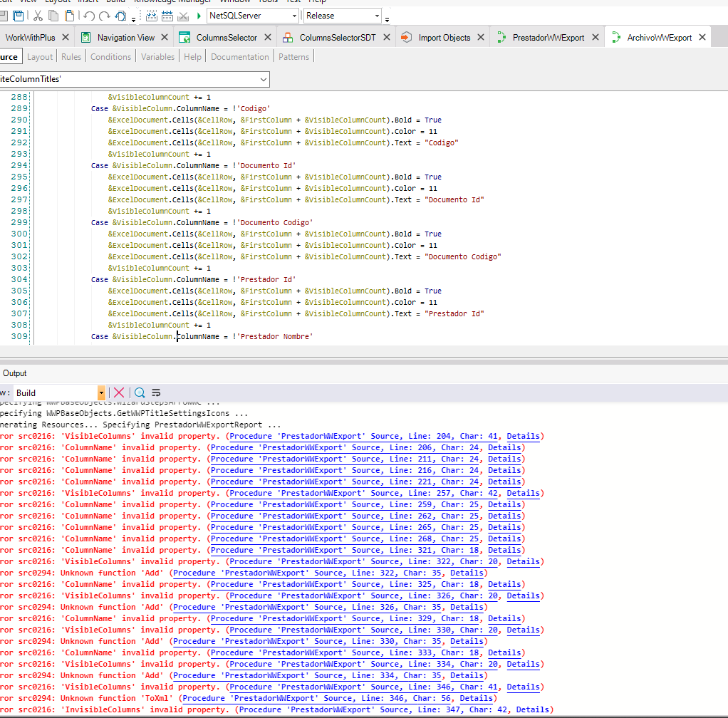Click the Save All icon

coord(18,16)
